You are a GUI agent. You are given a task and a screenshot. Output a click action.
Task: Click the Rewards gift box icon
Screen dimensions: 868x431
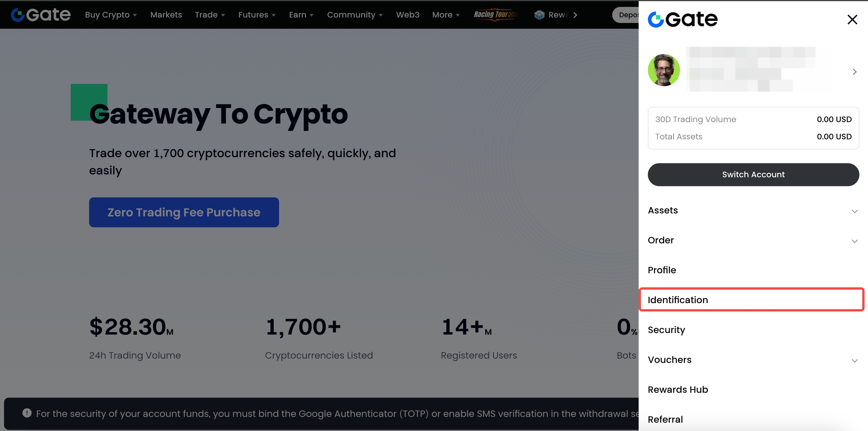point(539,15)
